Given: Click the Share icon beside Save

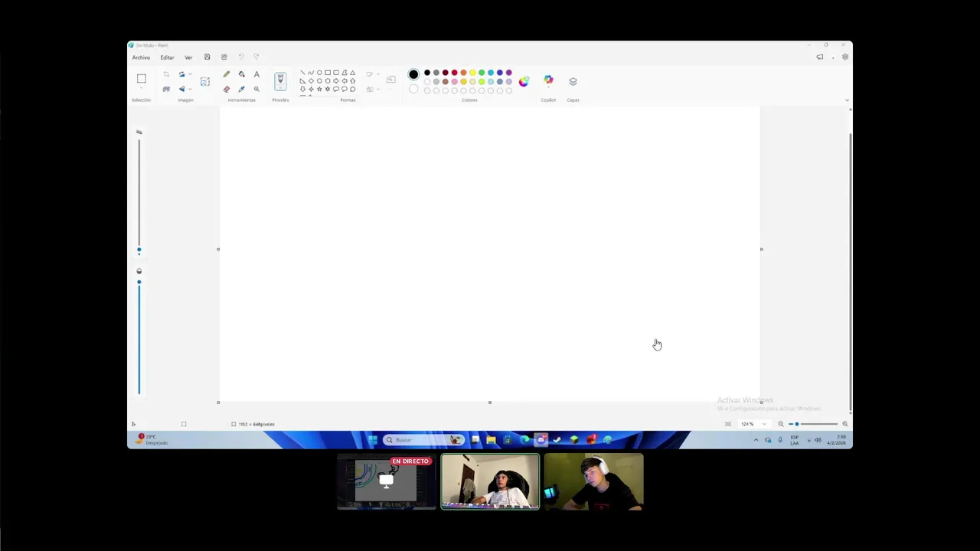Looking at the screenshot, I should coord(224,57).
